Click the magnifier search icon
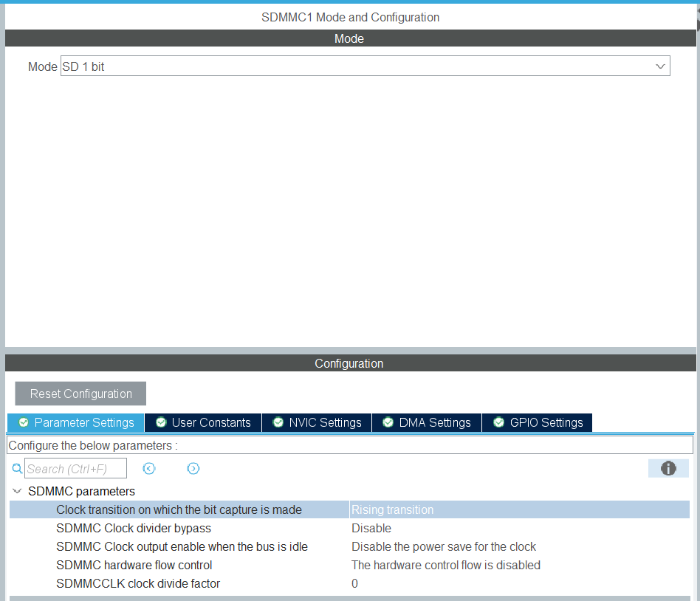Image resolution: width=700 pixels, height=601 pixels. click(17, 468)
